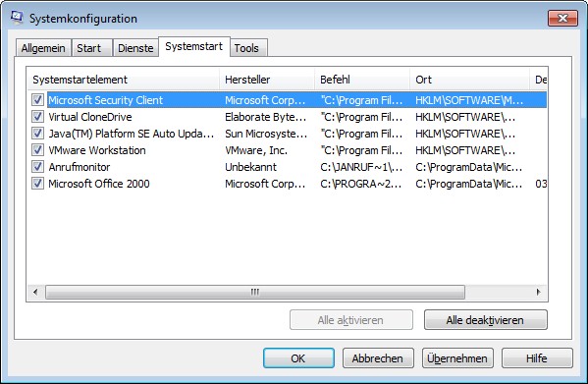
Task: Open Hilfe button
Action: tap(537, 358)
